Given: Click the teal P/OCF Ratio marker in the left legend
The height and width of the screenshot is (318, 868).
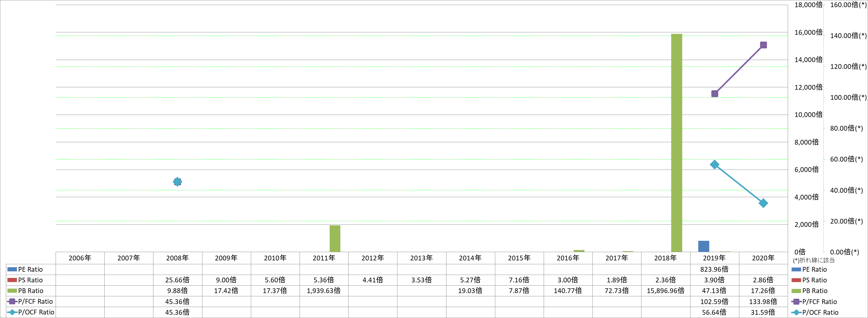Looking at the screenshot, I should 12,312.
